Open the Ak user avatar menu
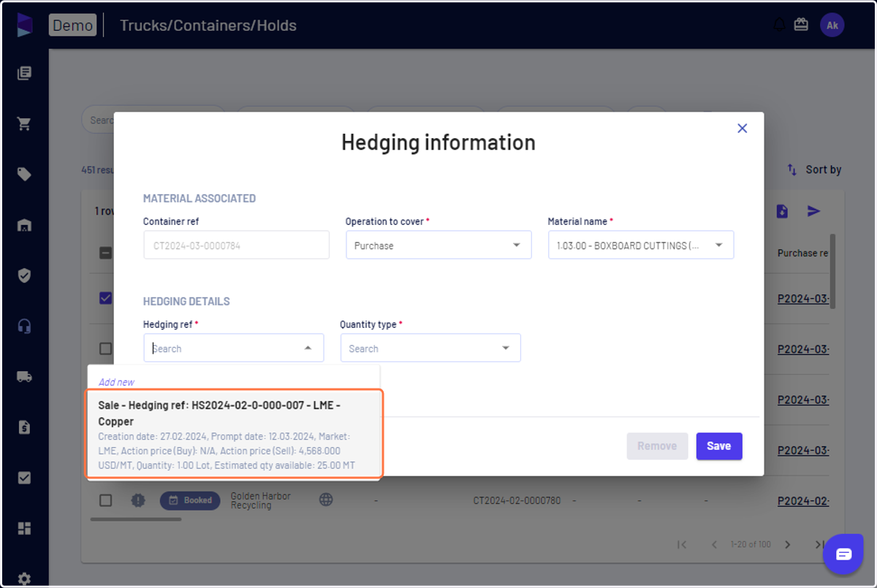The width and height of the screenshot is (877, 588). (x=832, y=25)
